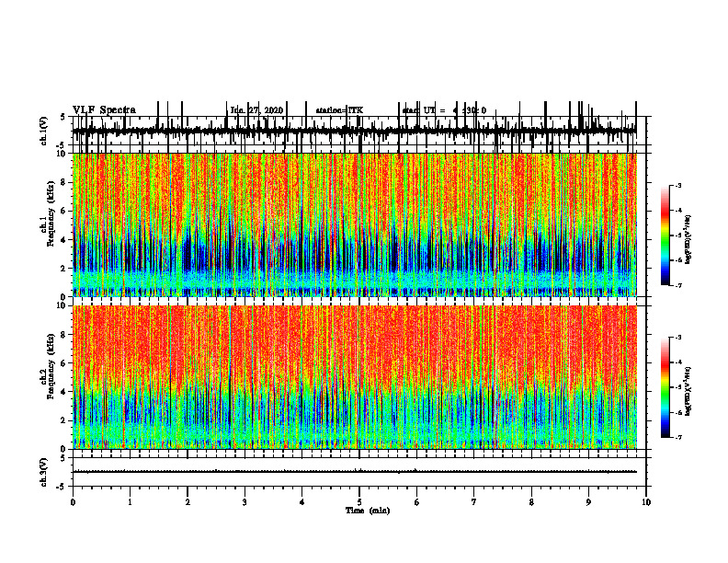Click the ch.1 color scale bar

click(x=665, y=236)
